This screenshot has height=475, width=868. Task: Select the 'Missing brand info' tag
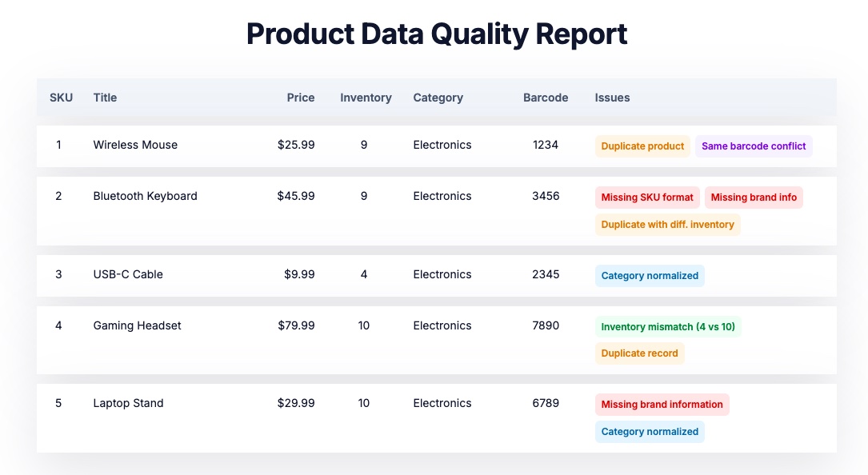[x=754, y=198]
